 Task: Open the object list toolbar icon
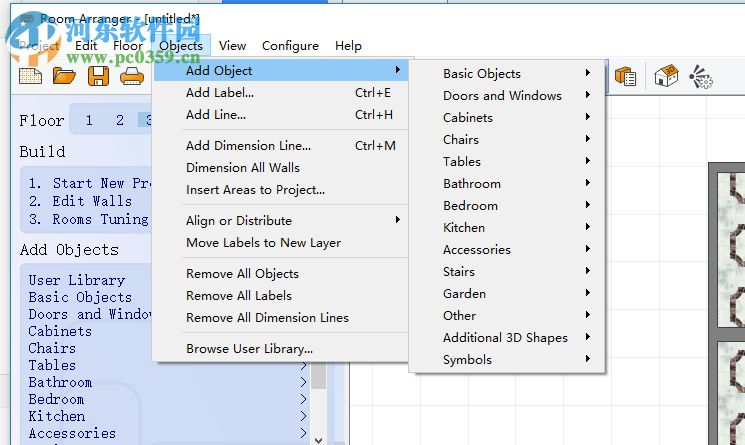tap(625, 76)
